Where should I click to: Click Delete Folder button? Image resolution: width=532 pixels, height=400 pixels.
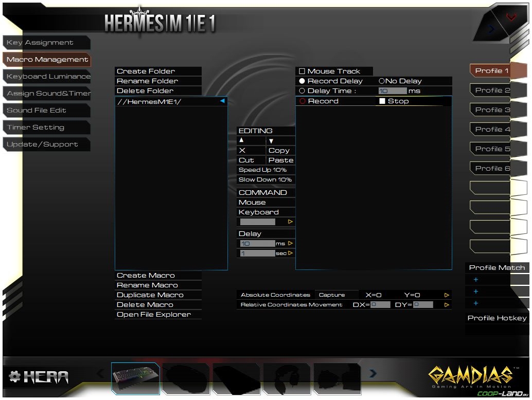(x=158, y=91)
